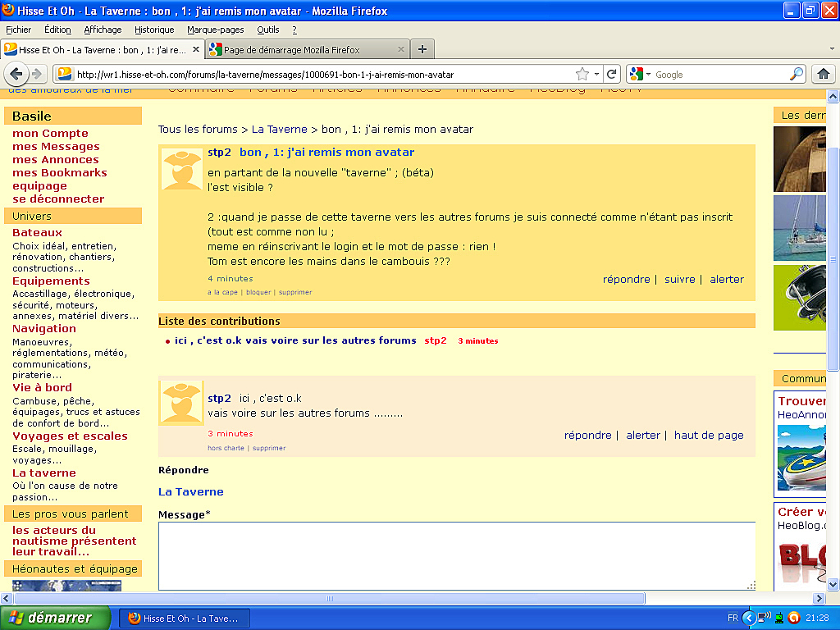Close the Hisse Et Oh tab
Viewport: 840px width, 630px height.
196,49
